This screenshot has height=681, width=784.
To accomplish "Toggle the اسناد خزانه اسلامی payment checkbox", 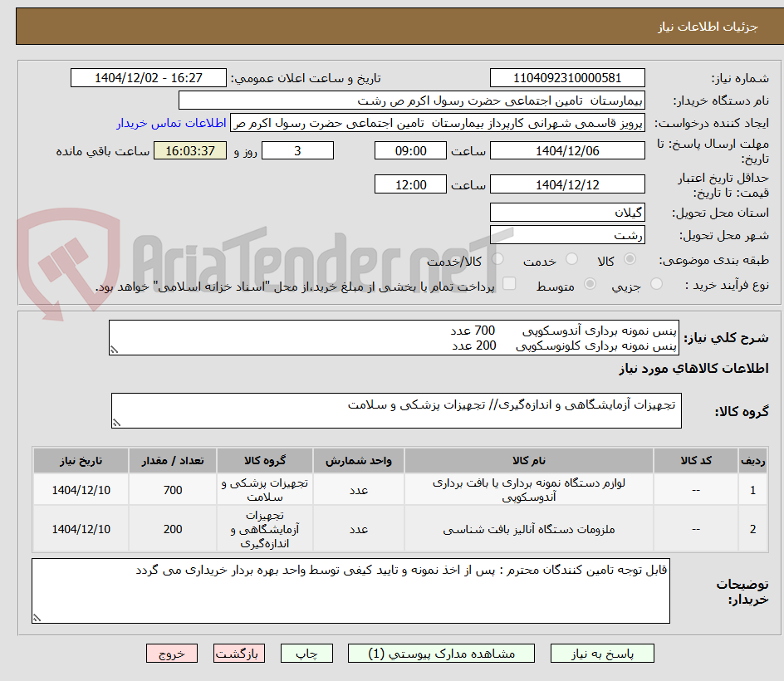I will (x=509, y=283).
